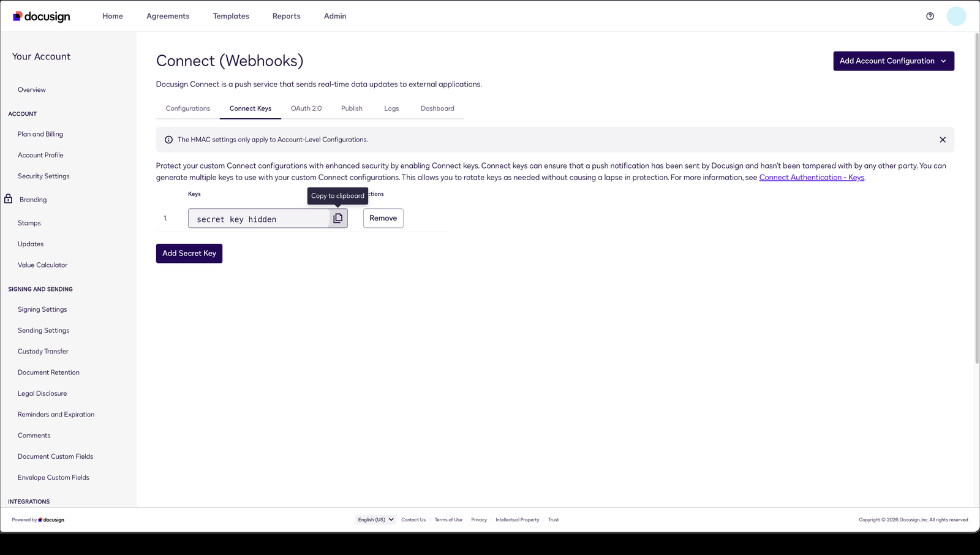Open Reminders and Expiration
Viewport: 980px width, 555px height.
[56, 415]
